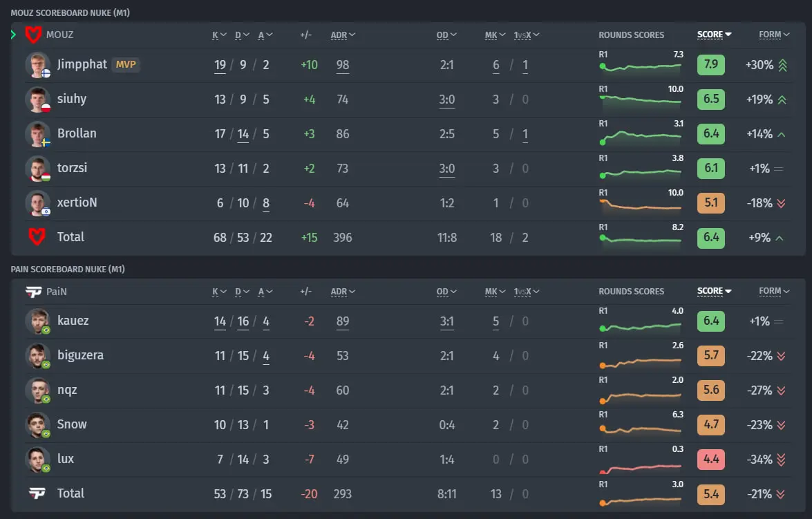
Task: Sort MOUZ table by SCORE column
Action: pyautogui.click(x=714, y=35)
